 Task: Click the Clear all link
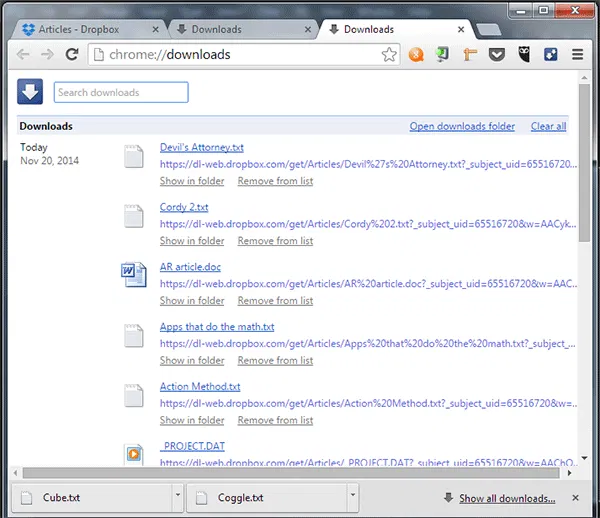click(548, 126)
